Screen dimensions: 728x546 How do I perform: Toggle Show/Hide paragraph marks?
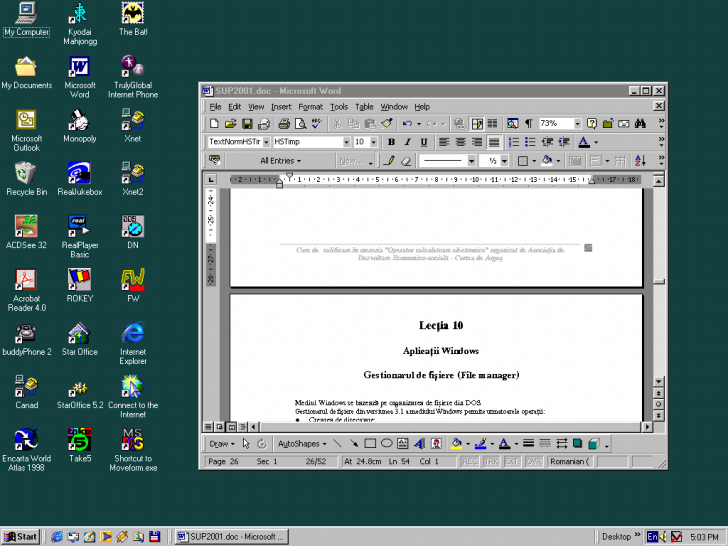528,124
